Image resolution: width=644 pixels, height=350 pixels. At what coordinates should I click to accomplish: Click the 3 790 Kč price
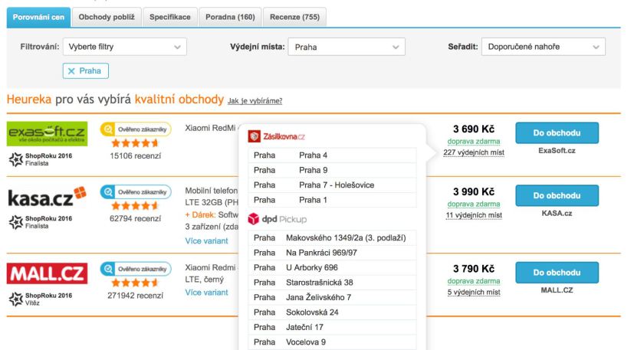pos(474,269)
